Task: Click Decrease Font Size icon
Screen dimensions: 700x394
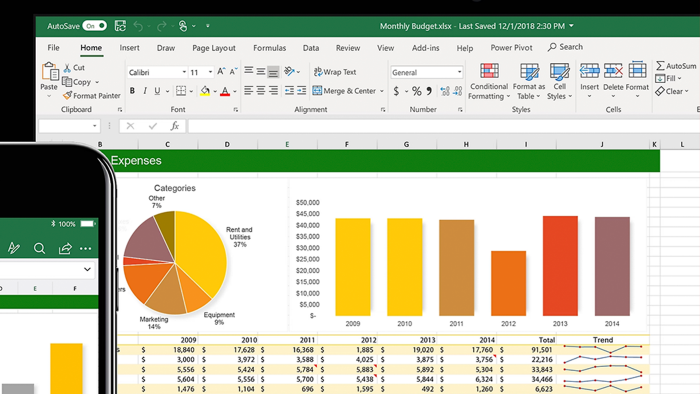Action: coord(233,71)
